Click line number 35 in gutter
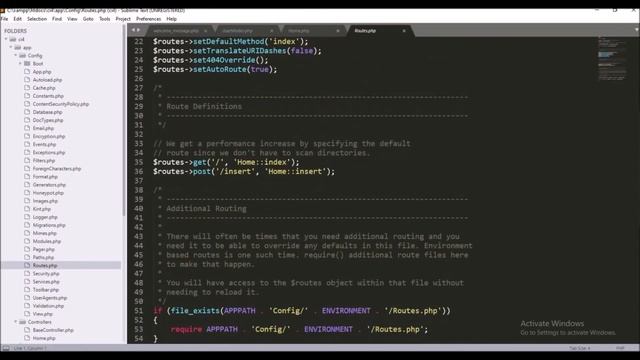The image size is (640, 360). 139,162
